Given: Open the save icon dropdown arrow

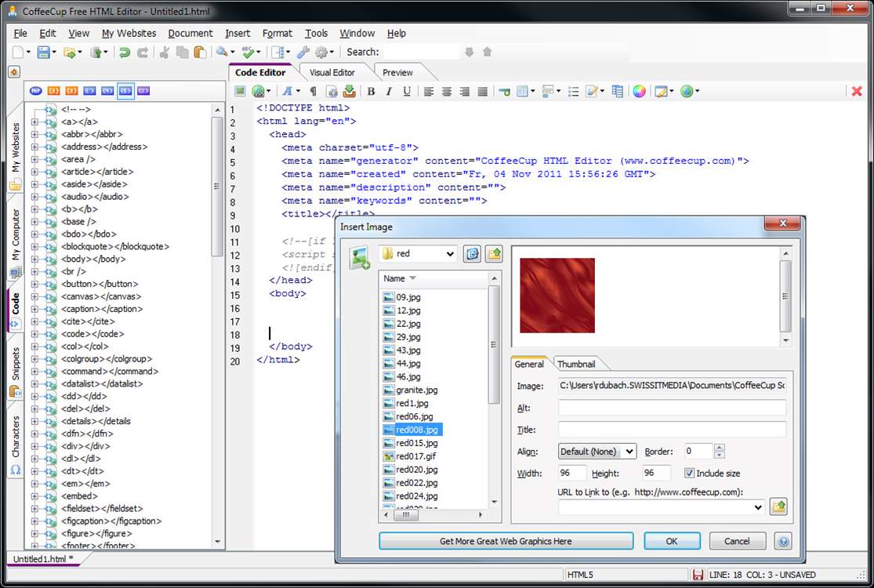Looking at the screenshot, I should point(53,53).
